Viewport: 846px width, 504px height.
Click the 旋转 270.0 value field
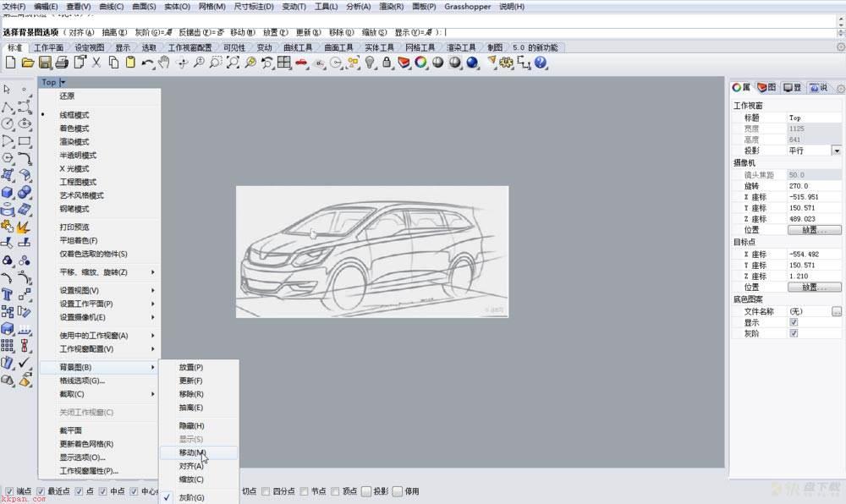click(x=814, y=186)
